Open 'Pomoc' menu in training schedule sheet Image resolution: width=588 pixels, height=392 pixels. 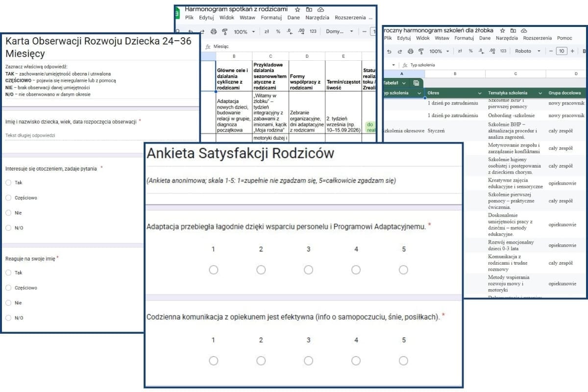[564, 38]
